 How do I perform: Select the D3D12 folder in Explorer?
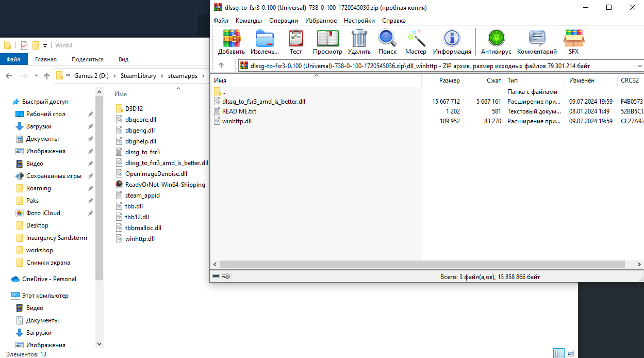pos(134,109)
